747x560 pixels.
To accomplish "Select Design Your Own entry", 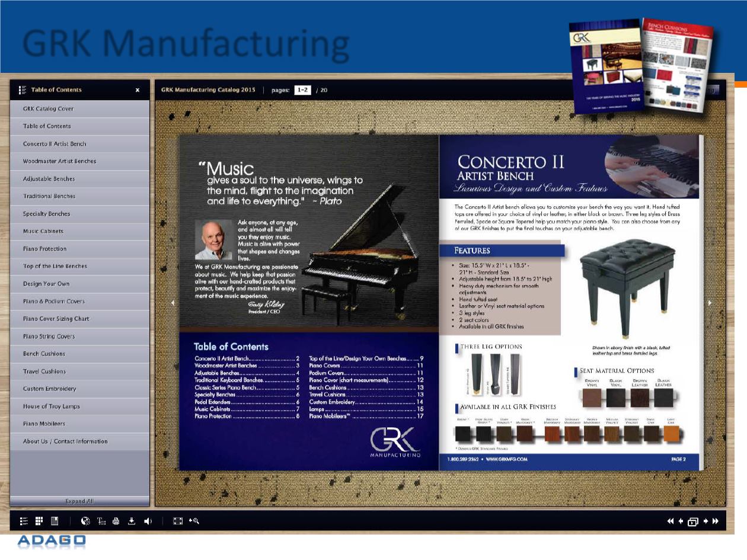I will coord(80,284).
